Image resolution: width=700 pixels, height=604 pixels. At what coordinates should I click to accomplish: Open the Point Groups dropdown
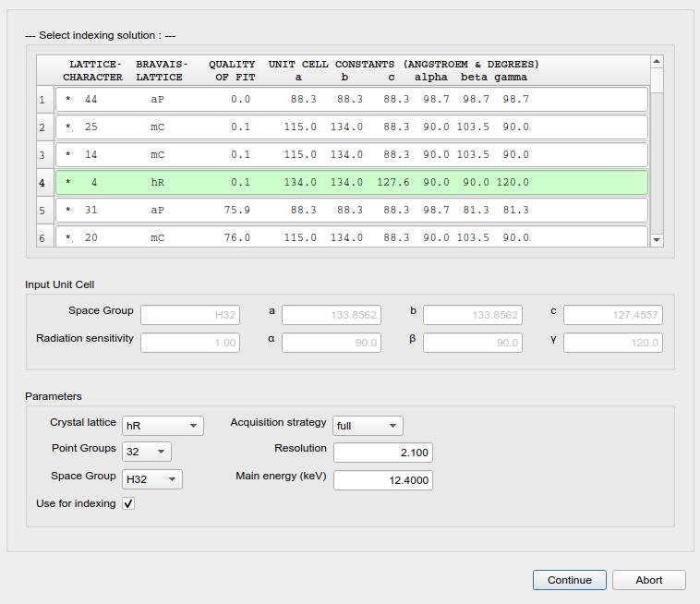pos(147,452)
